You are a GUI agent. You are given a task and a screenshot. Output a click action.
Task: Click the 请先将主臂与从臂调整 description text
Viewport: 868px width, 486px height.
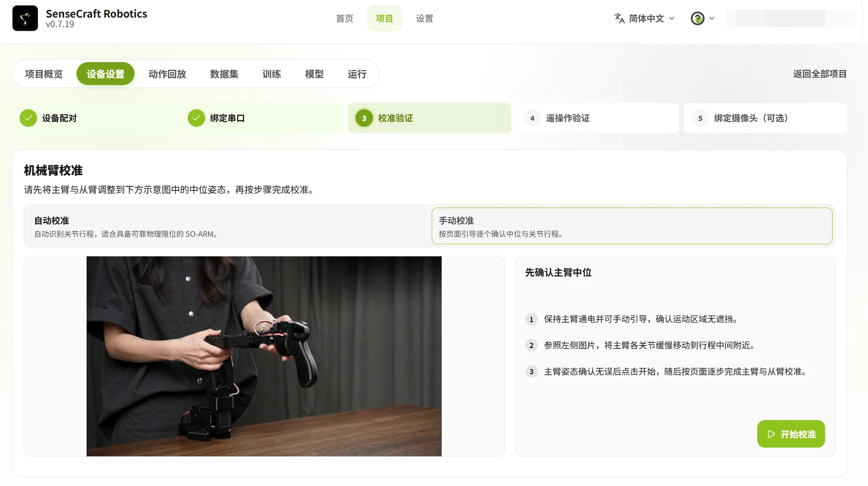pyautogui.click(x=170, y=190)
